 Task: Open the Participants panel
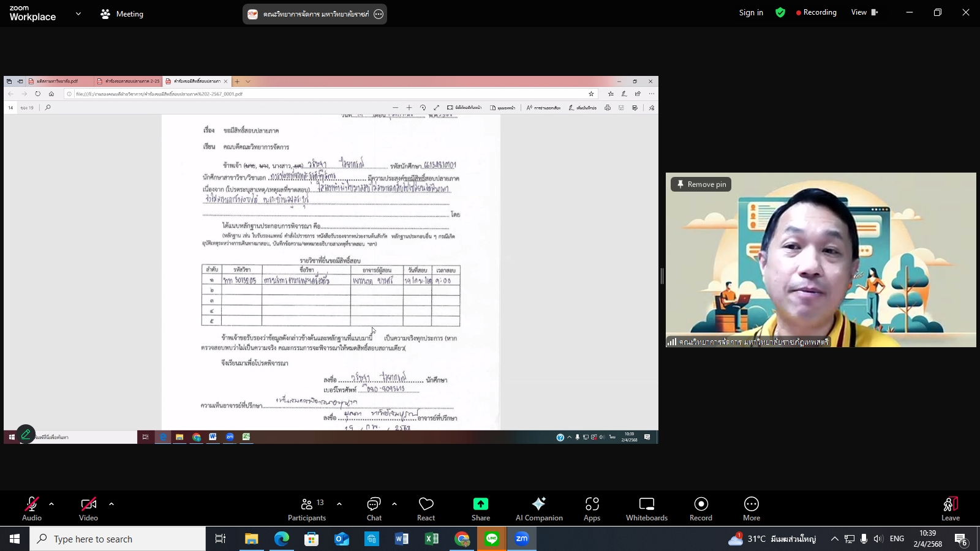[x=307, y=508]
